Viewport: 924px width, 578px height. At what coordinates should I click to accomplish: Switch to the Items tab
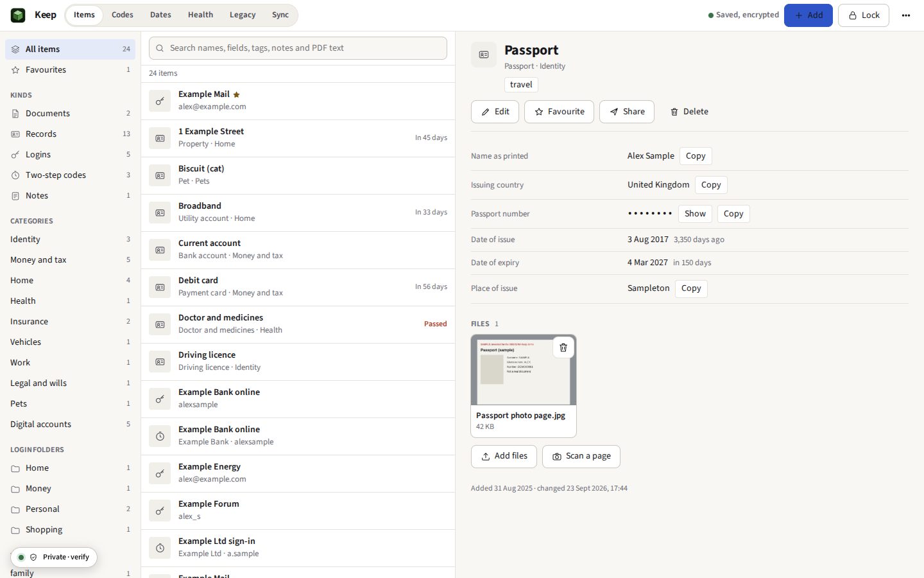pos(84,15)
